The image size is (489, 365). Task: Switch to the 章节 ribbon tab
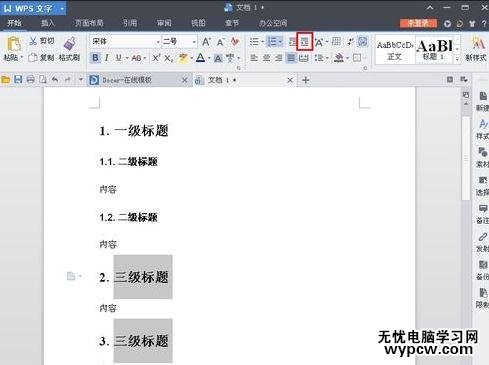(232, 23)
